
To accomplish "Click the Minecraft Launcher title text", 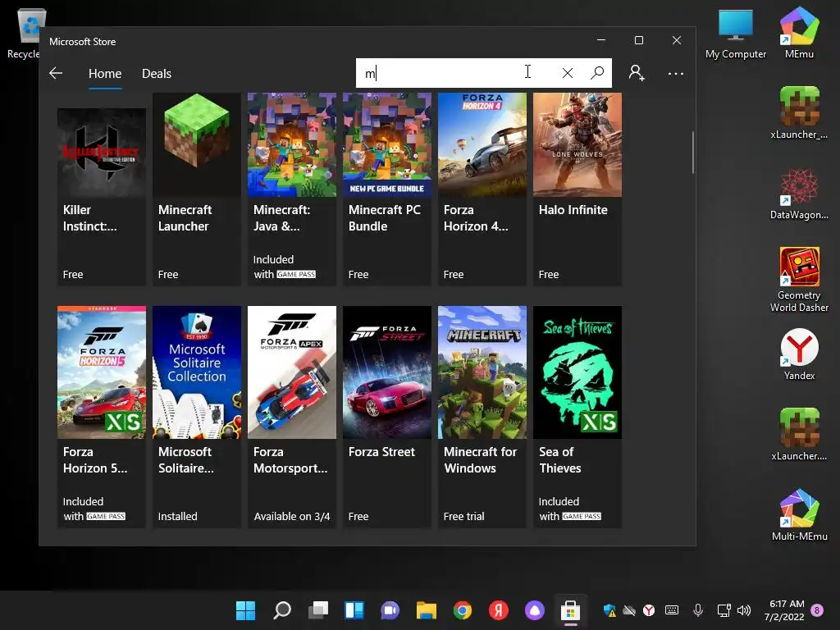I will pos(185,218).
